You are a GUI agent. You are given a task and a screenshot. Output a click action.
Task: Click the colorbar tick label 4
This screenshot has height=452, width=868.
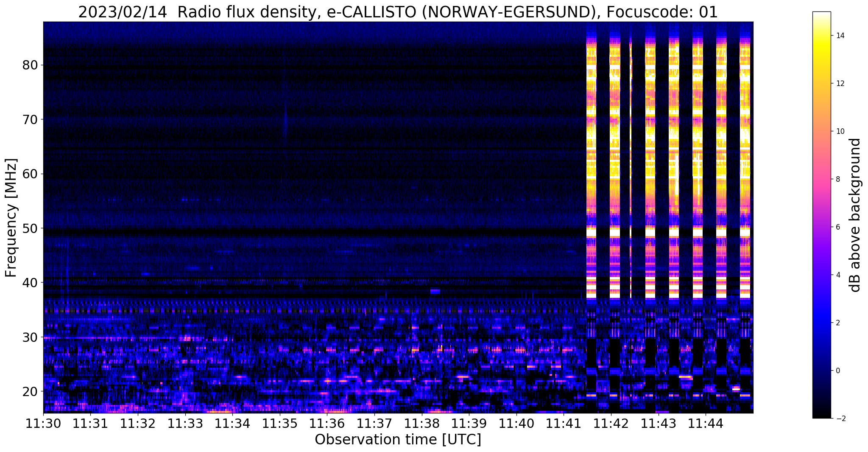click(x=838, y=275)
